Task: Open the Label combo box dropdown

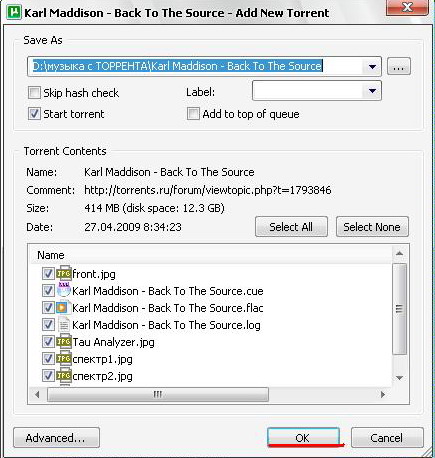Action: click(372, 91)
